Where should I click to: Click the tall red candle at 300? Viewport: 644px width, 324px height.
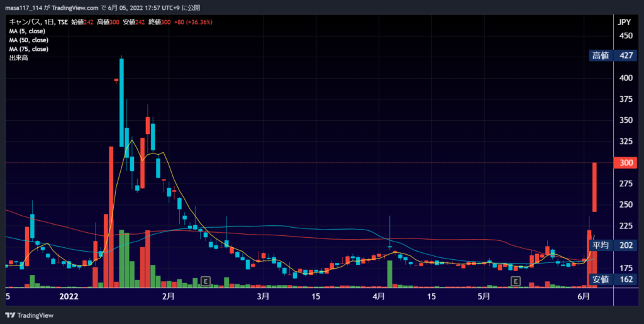(594, 187)
